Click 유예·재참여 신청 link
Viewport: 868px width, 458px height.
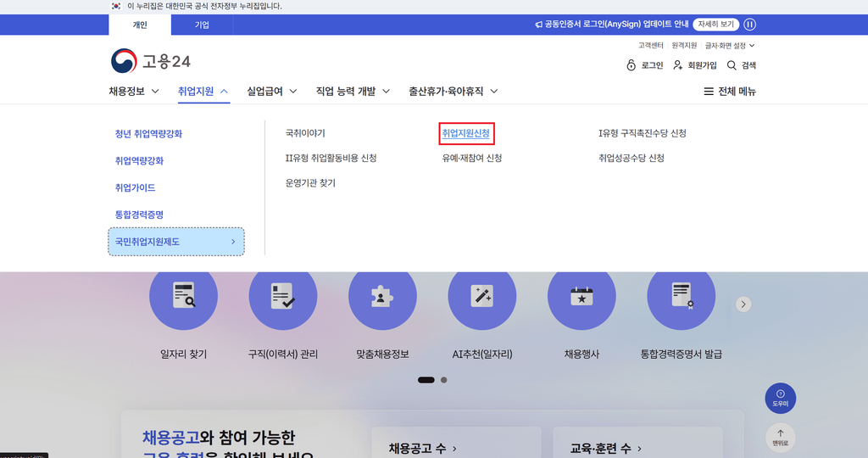coord(471,159)
